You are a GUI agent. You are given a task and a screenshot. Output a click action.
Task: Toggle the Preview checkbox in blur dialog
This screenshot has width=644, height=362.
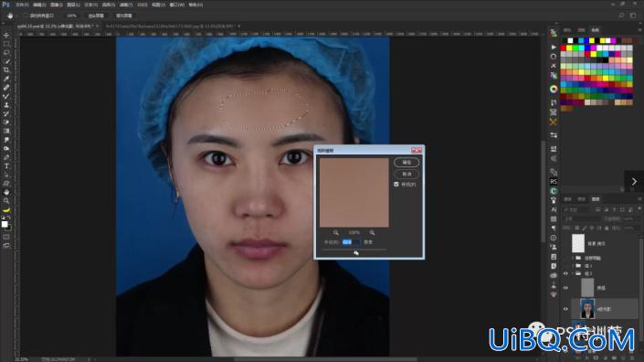tap(396, 185)
